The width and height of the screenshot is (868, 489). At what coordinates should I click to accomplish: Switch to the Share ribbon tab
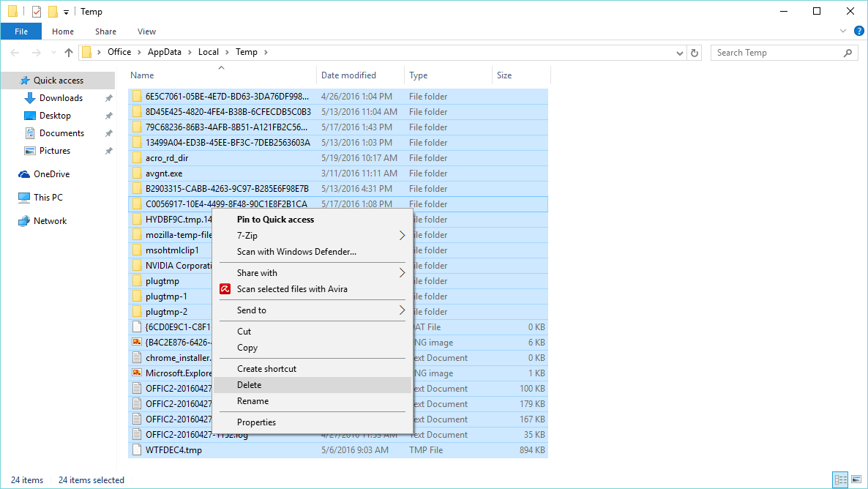(105, 31)
